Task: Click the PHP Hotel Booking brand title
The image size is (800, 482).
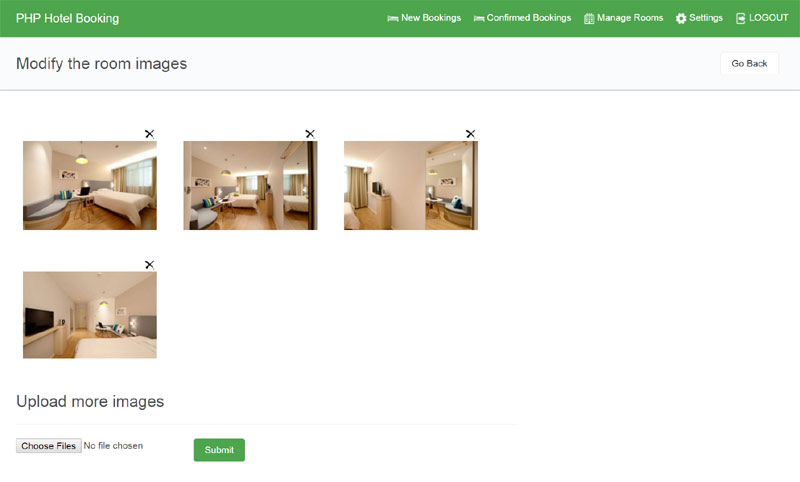Action: click(67, 18)
